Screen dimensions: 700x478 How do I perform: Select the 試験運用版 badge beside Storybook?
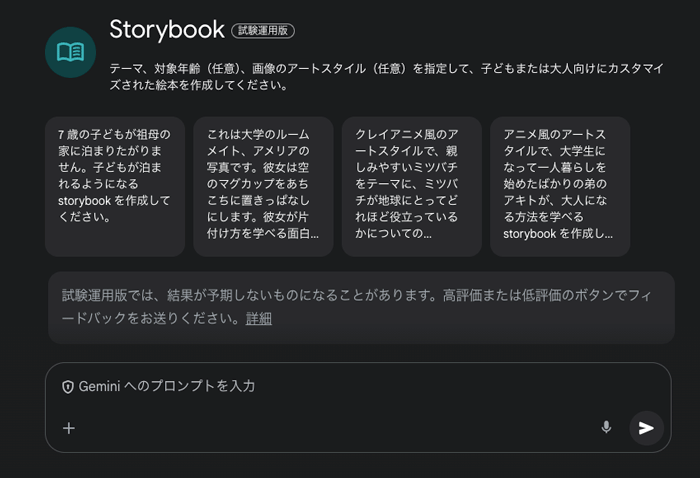[x=263, y=30]
